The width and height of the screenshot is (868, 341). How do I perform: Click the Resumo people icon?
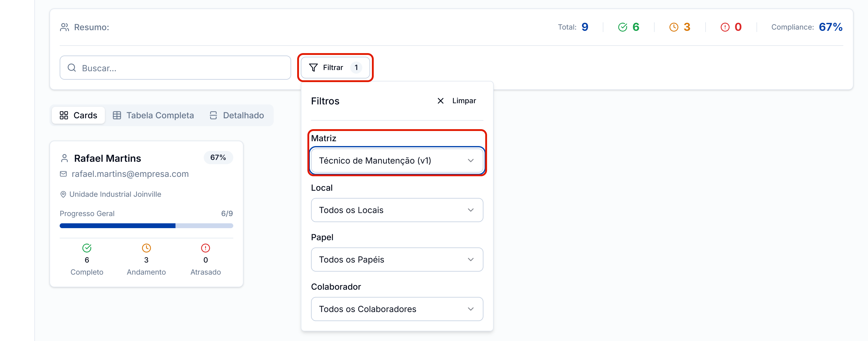(64, 27)
